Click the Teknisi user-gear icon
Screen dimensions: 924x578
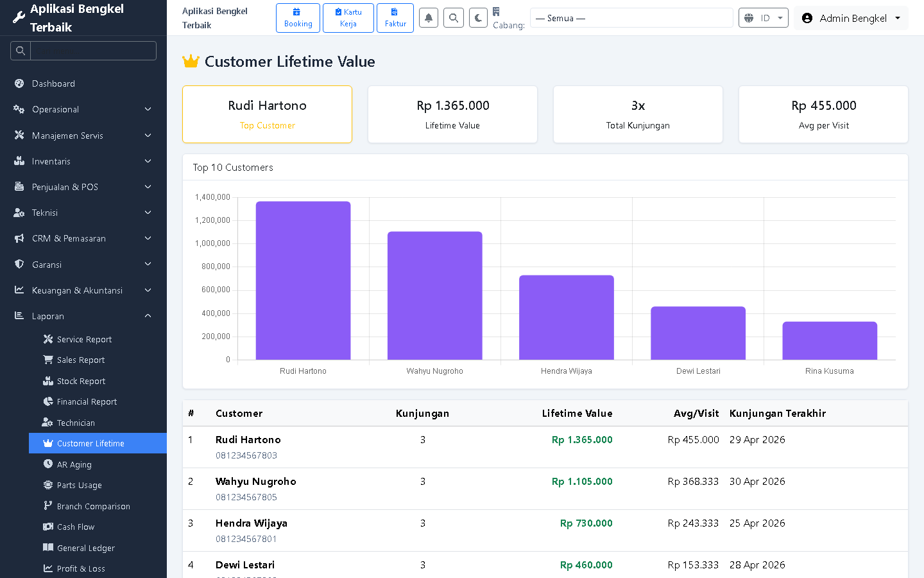pyautogui.click(x=19, y=213)
